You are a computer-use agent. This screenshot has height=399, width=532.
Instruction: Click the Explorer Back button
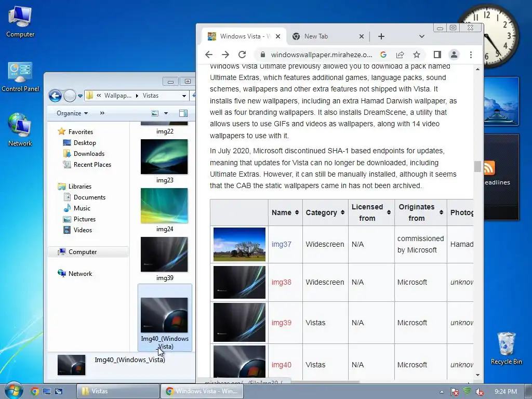[x=55, y=96]
